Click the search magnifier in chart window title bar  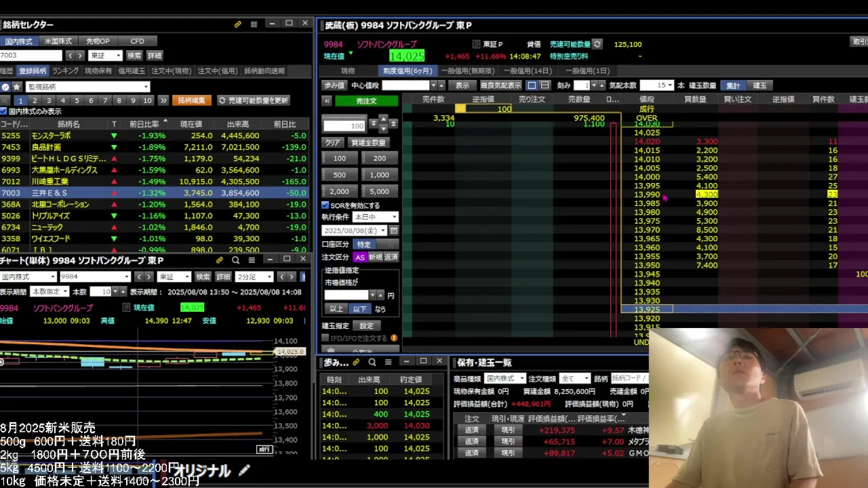235,260
